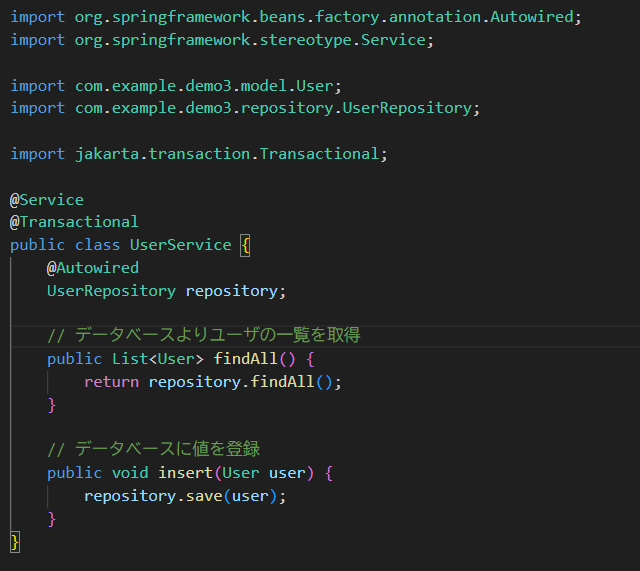The width and height of the screenshot is (640, 571).
Task: Click the @Service annotation
Action: click(47, 200)
